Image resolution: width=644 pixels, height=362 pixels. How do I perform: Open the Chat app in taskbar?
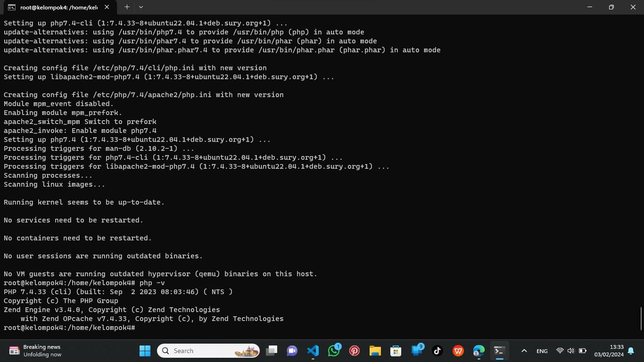tap(292, 351)
